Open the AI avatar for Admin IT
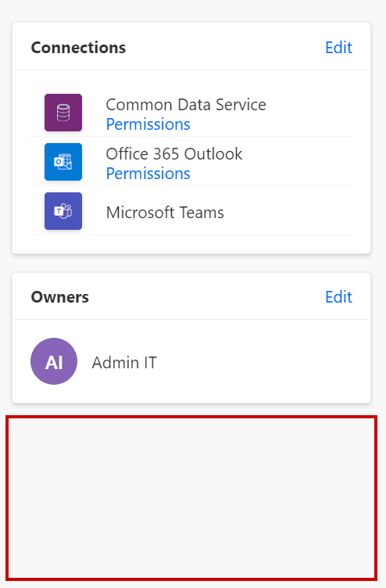 pyautogui.click(x=54, y=361)
